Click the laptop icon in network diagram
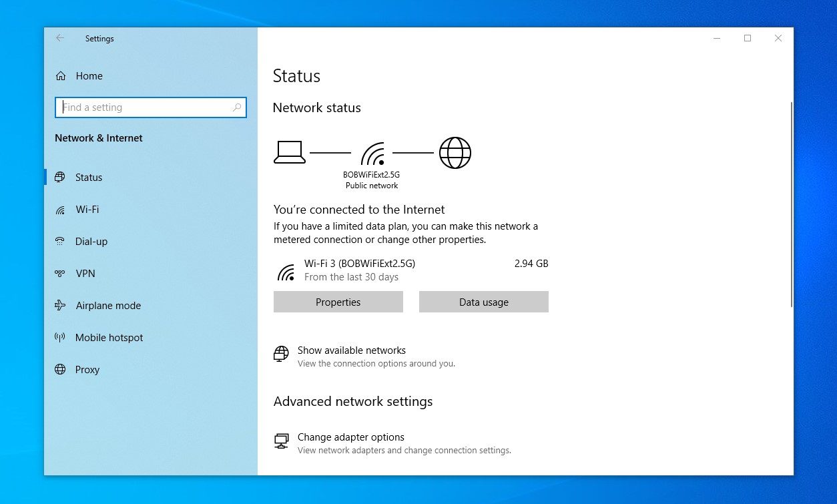Screen dimensions: 837x504 (x=290, y=153)
